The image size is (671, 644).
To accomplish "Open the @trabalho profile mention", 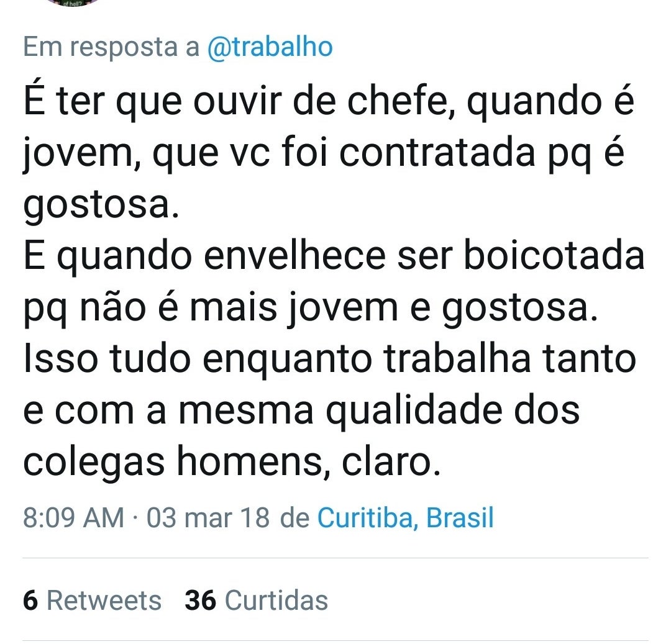I will click(x=269, y=47).
